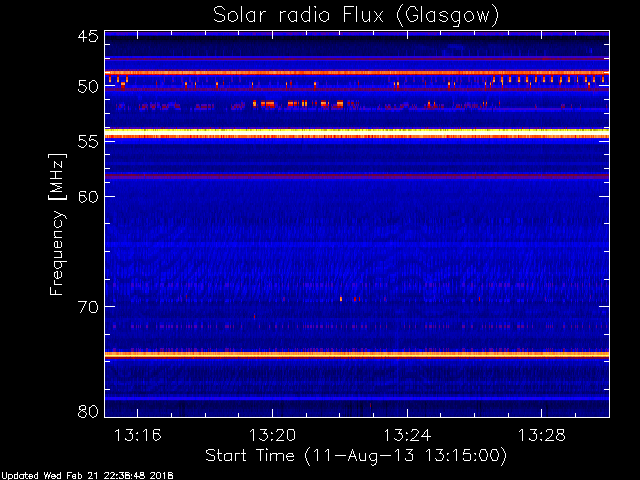
Task: Click the 70 frequency tick label
Action: [x=88, y=307]
